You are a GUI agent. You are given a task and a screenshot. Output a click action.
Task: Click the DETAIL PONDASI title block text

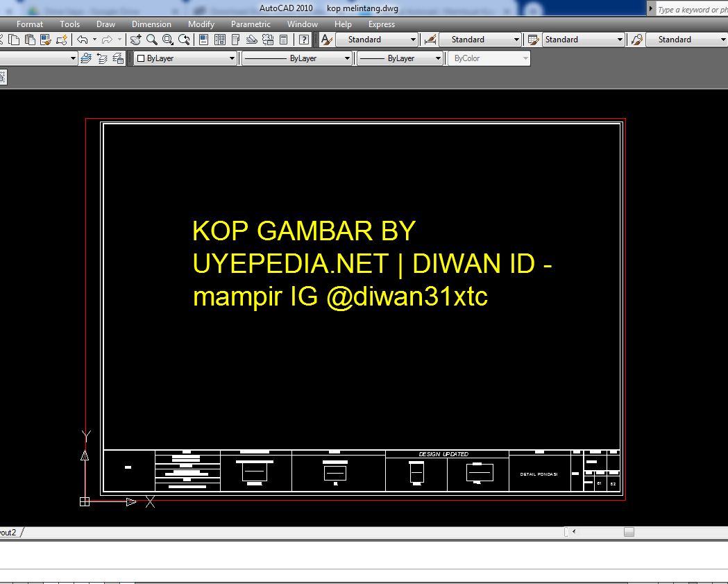(539, 474)
